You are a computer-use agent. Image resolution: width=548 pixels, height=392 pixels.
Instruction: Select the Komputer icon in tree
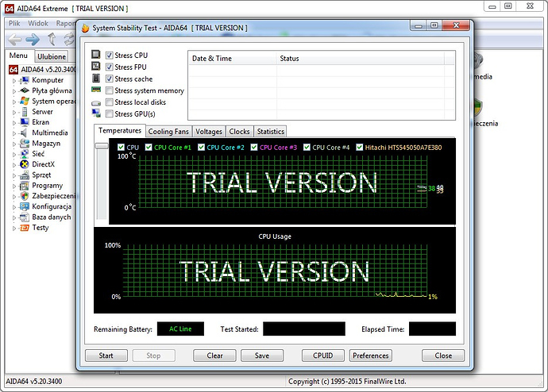pos(25,80)
